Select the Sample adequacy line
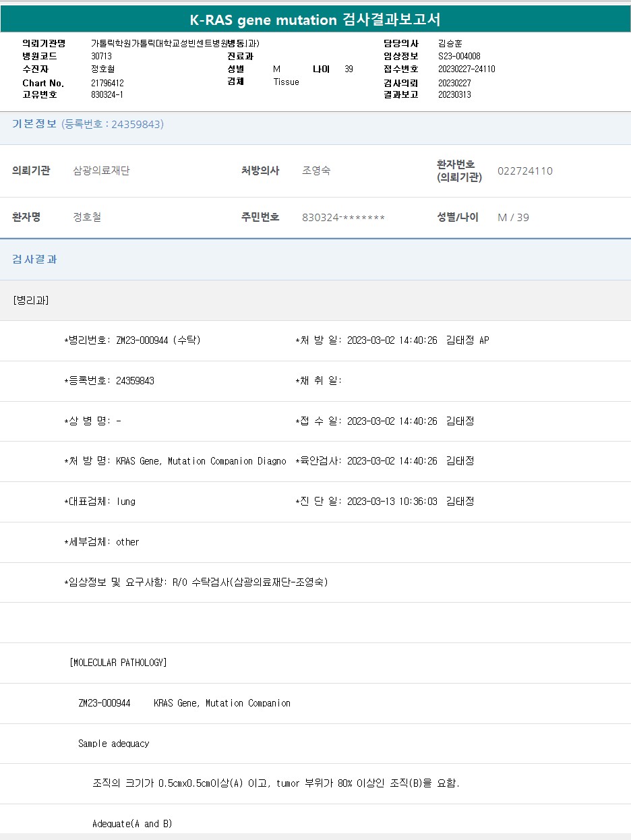The height and width of the screenshot is (840, 631). [113, 744]
